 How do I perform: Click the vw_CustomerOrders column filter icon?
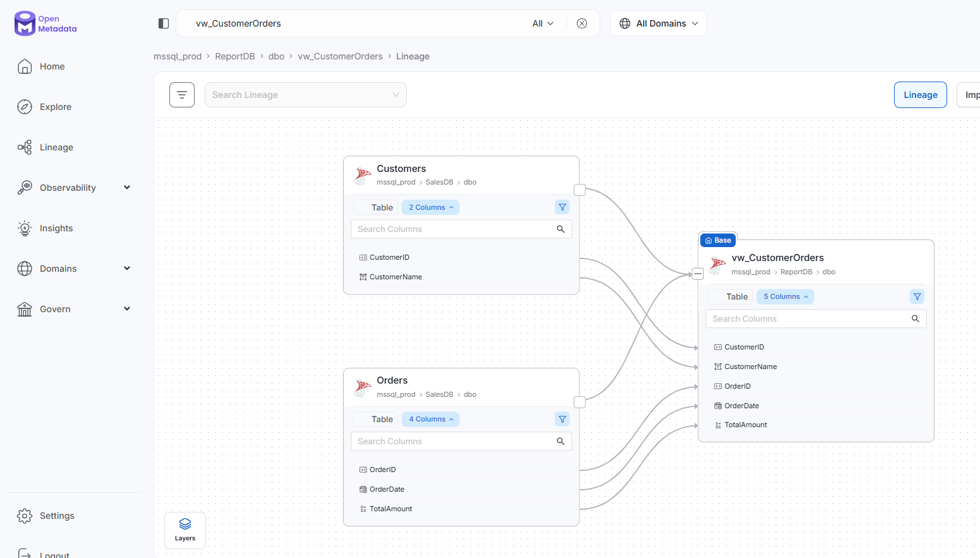tap(917, 296)
